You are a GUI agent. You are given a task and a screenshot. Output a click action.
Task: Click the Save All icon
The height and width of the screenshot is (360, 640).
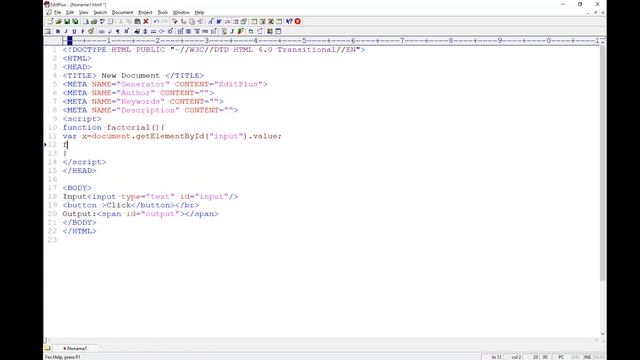pos(75,21)
